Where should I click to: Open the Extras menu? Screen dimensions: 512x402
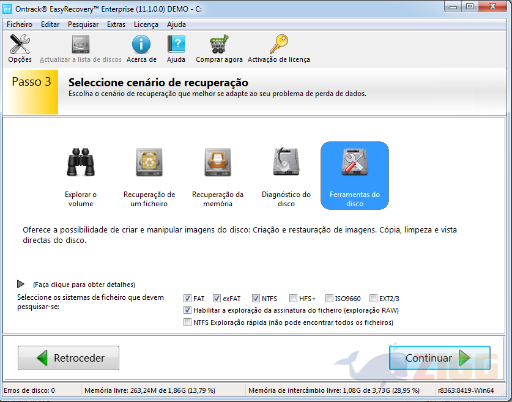[x=116, y=24]
